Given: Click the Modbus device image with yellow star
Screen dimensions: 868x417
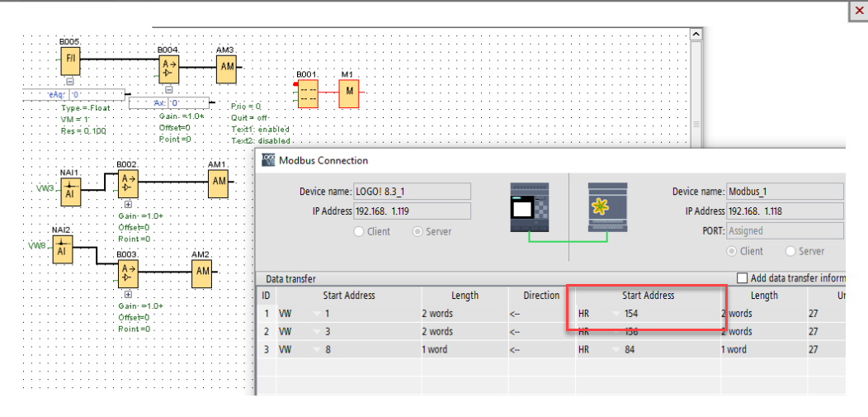Looking at the screenshot, I should coord(607,206).
